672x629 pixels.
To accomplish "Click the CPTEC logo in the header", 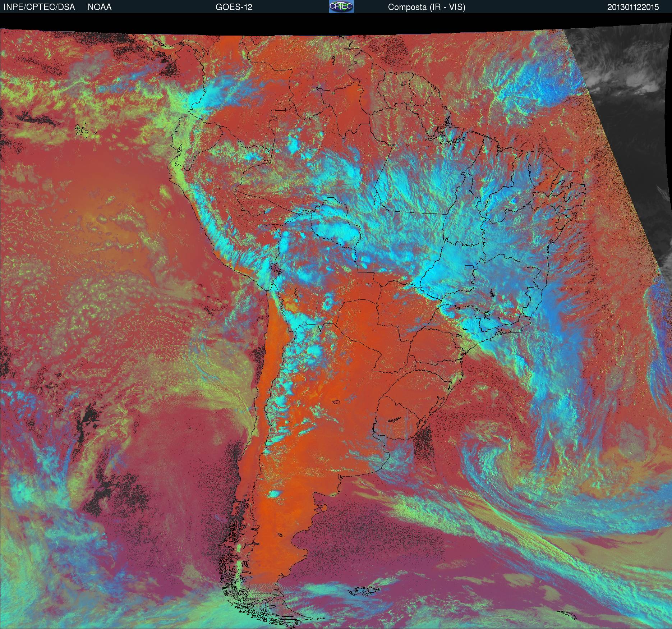I will coord(341,6).
